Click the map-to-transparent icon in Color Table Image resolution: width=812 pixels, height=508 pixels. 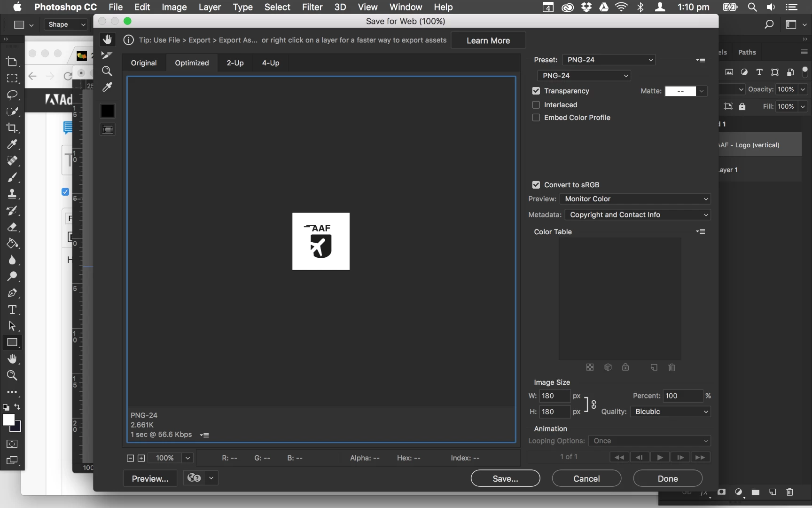590,367
